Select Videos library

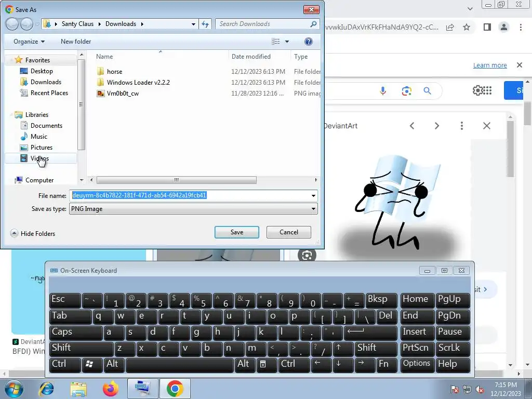click(39, 158)
